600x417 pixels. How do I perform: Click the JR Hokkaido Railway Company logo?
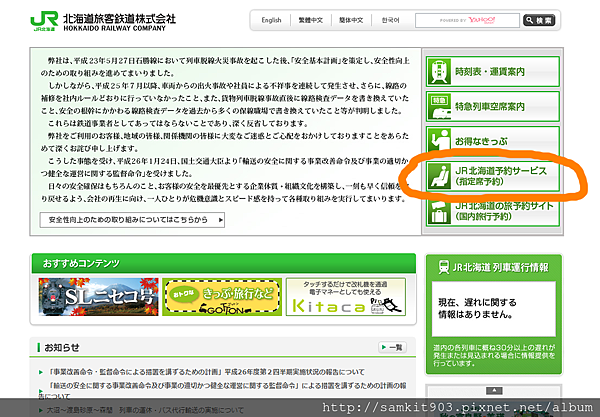[x=103, y=21]
